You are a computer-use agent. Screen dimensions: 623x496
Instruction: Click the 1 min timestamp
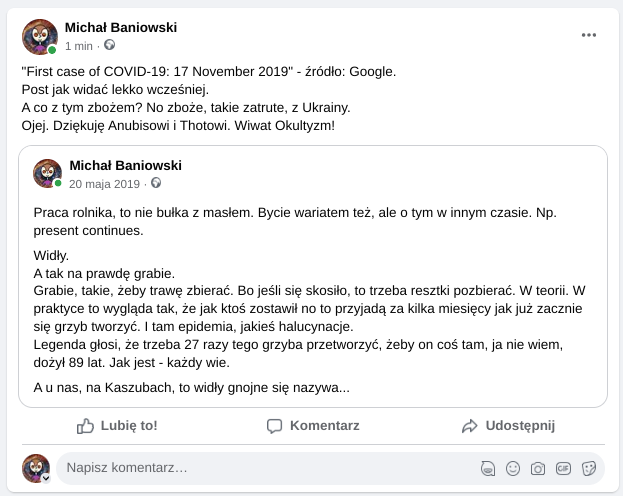coord(79,46)
